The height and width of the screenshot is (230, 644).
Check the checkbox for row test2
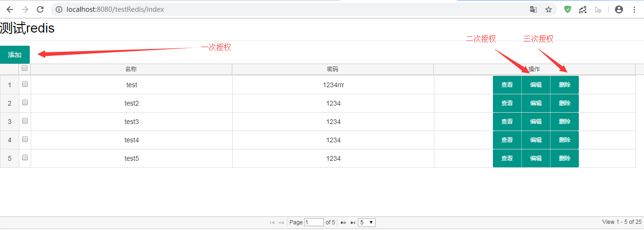[x=25, y=102]
